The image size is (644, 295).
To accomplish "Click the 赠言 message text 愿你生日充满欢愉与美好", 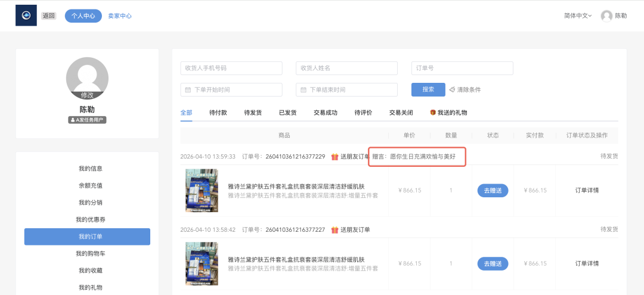I will 423,156.
